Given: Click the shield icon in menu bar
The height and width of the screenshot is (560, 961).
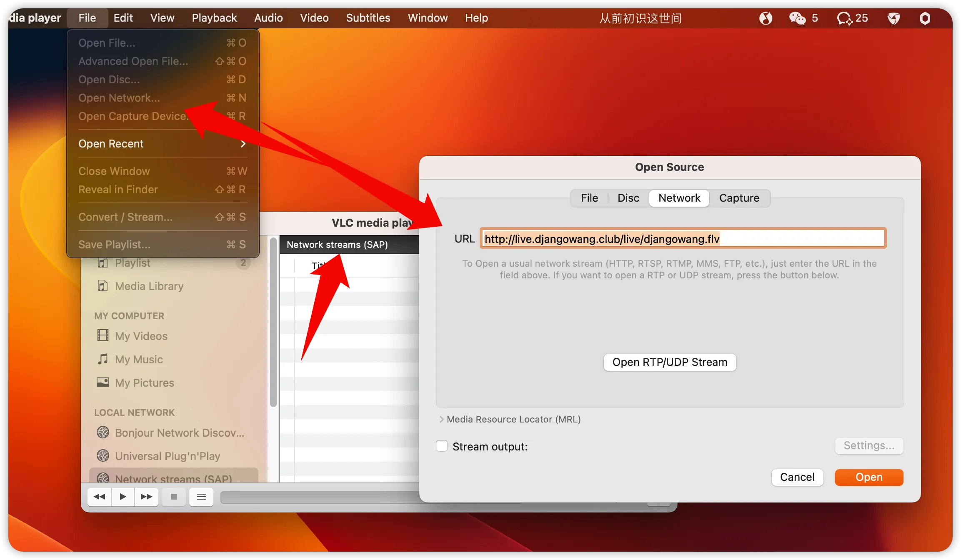Looking at the screenshot, I should pos(893,18).
